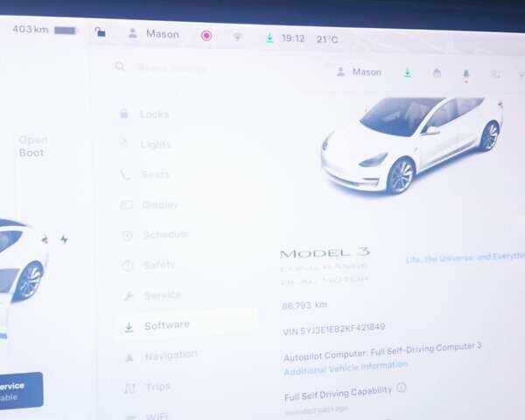
Task: Tap the 88,793 km odometer value
Action: pos(304,305)
